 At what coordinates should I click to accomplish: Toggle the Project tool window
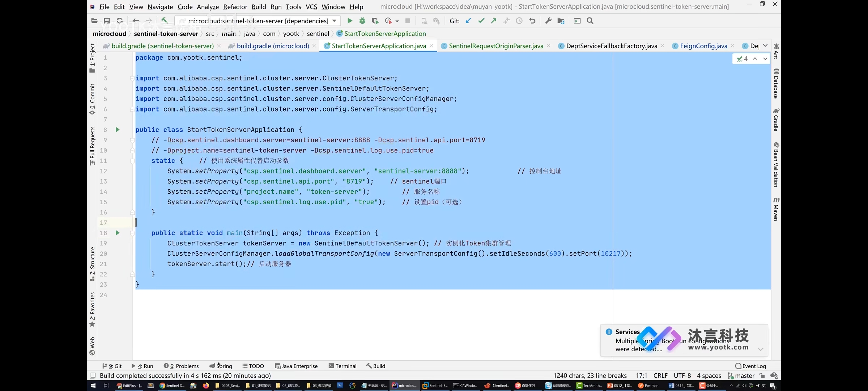pyautogui.click(x=92, y=58)
